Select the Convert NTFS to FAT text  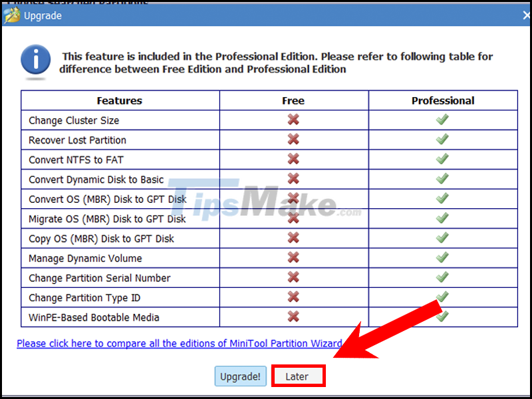tap(76, 160)
